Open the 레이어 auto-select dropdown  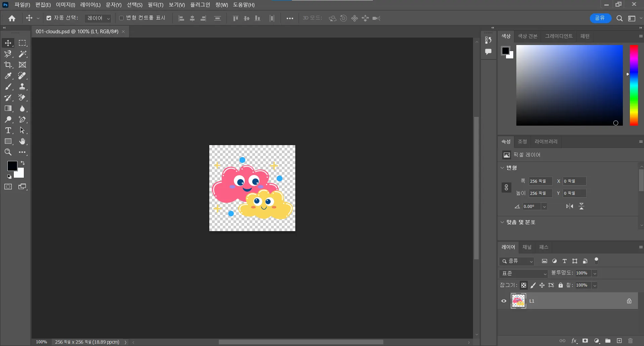[98, 18]
